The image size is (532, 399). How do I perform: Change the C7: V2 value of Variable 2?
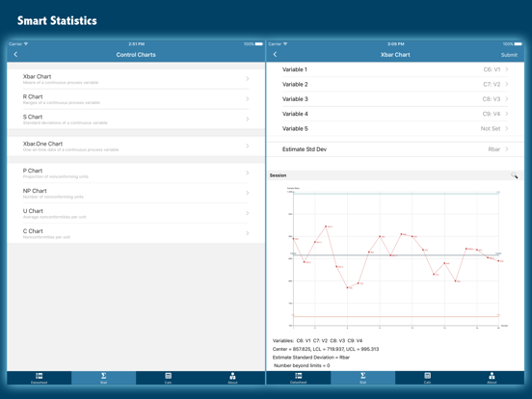492,84
